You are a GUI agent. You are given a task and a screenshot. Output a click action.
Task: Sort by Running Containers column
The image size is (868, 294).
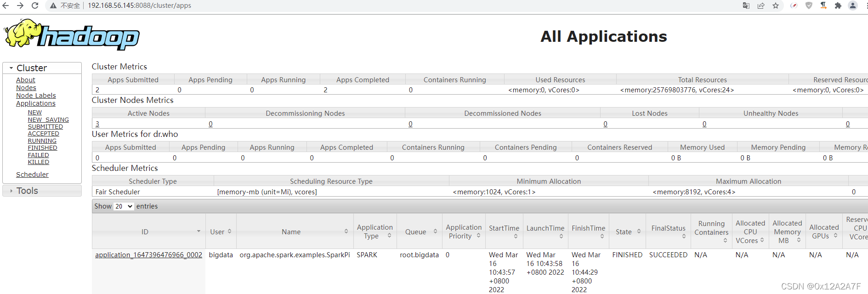click(725, 240)
